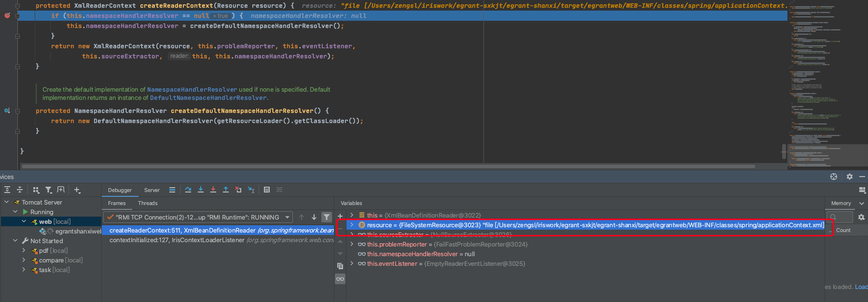
Task: Click the DefaultNamespaceHandlerResolver doc link
Action: 208,98
